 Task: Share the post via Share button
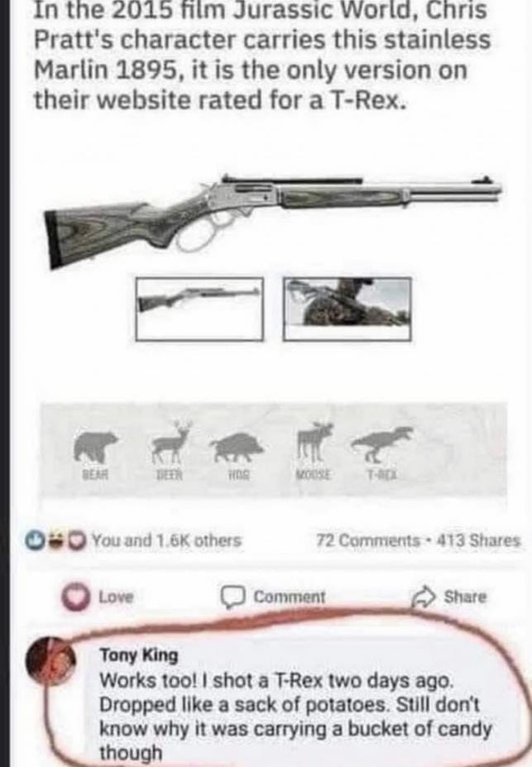coord(450,597)
